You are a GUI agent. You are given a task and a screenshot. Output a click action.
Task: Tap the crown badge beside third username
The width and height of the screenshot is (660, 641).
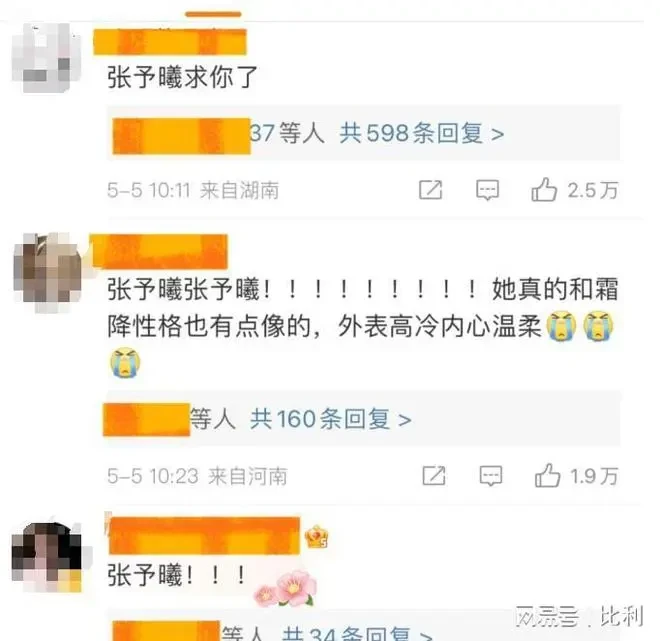(x=317, y=537)
